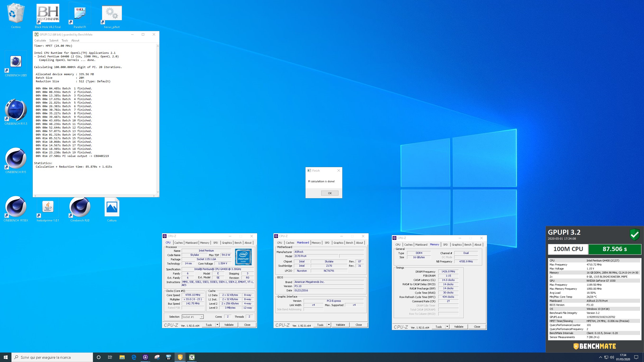Expand Tools dropdown arrow in CPU-Z Memory window
The width and height of the screenshot is (644, 362).
coord(447,327)
